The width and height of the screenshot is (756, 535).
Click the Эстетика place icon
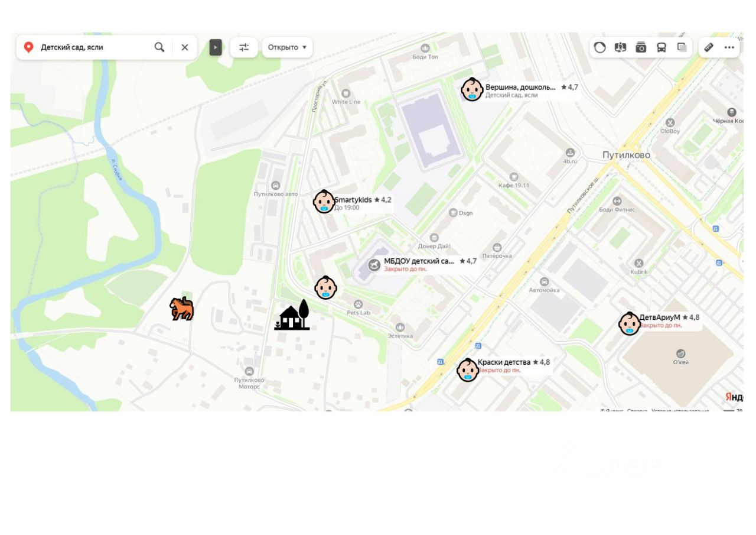pyautogui.click(x=400, y=327)
